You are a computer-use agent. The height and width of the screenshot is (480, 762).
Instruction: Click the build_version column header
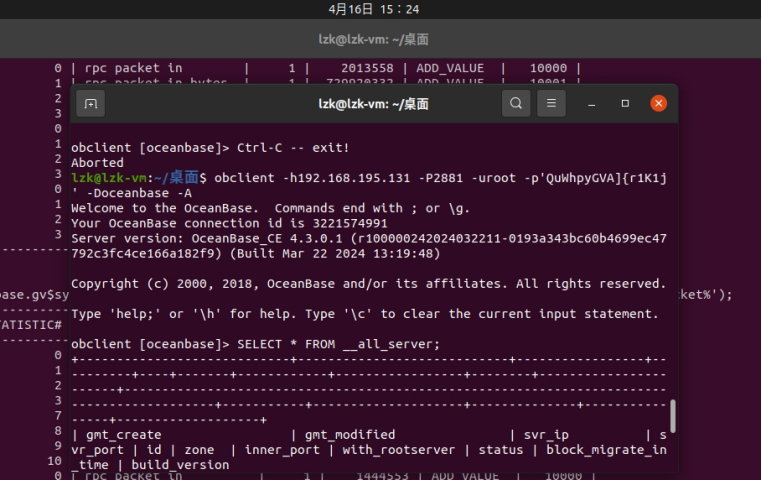pyautogui.click(x=180, y=465)
